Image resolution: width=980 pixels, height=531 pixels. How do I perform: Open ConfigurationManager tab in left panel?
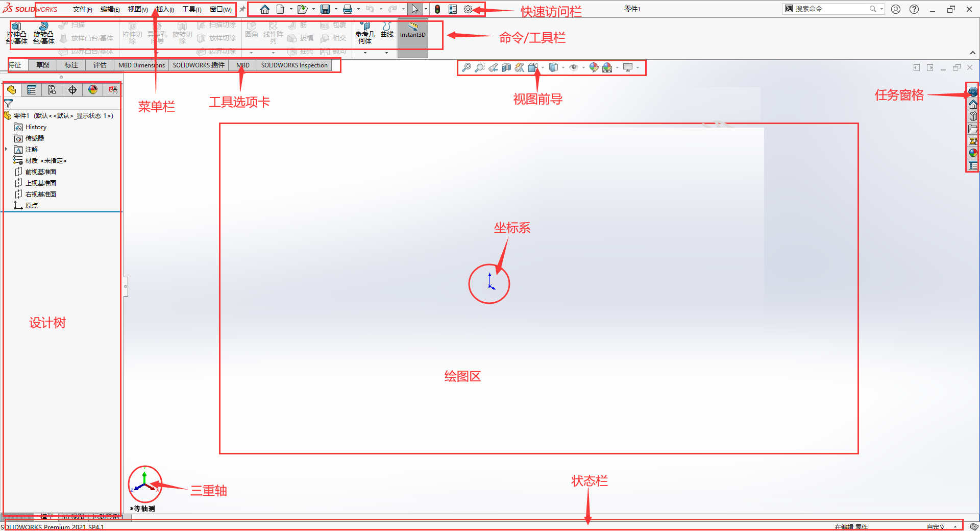click(52, 90)
